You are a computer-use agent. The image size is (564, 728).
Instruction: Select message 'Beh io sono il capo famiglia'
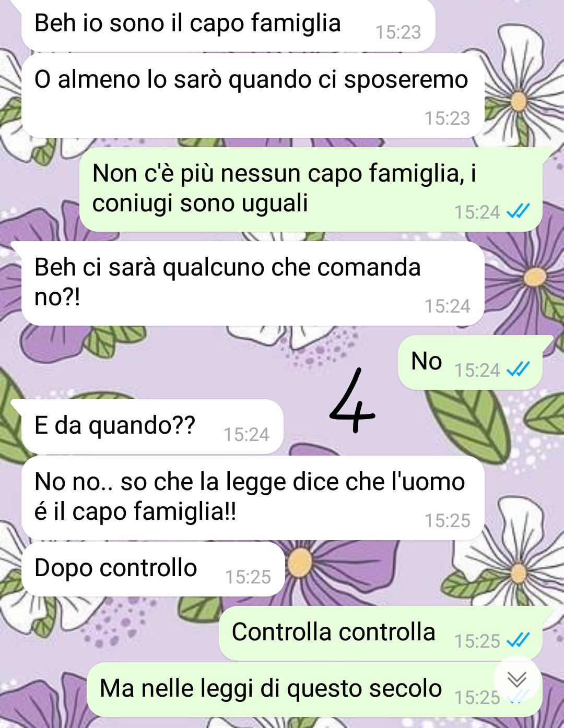pyautogui.click(x=228, y=25)
